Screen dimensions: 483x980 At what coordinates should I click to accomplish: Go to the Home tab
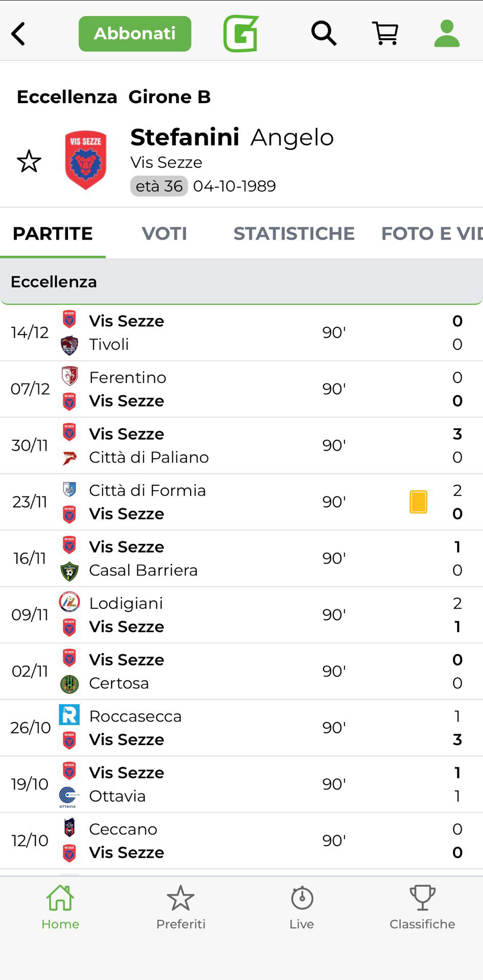click(60, 907)
